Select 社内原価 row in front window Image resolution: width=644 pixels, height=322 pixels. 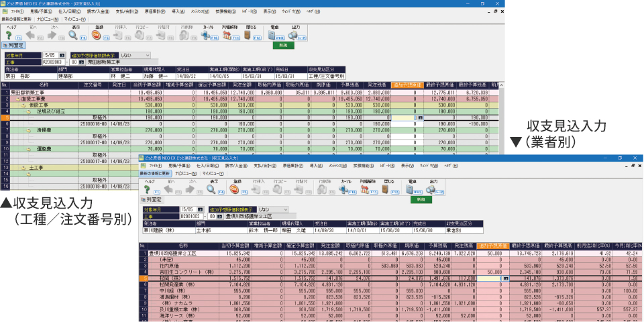click(x=390, y=266)
